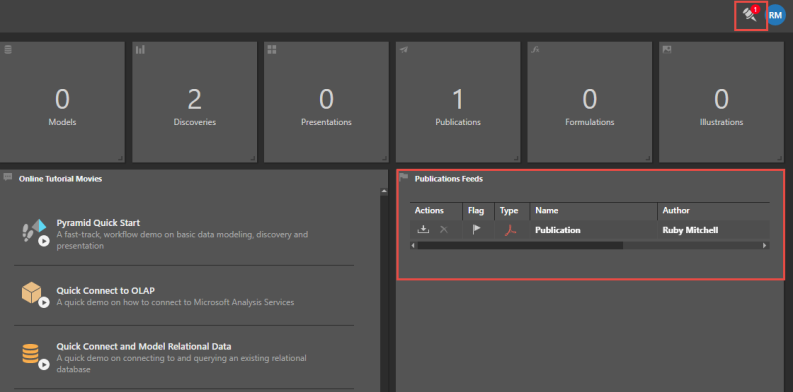Click the feeds horizontal scrollbar right arrow
The width and height of the screenshot is (793, 392).
point(765,245)
